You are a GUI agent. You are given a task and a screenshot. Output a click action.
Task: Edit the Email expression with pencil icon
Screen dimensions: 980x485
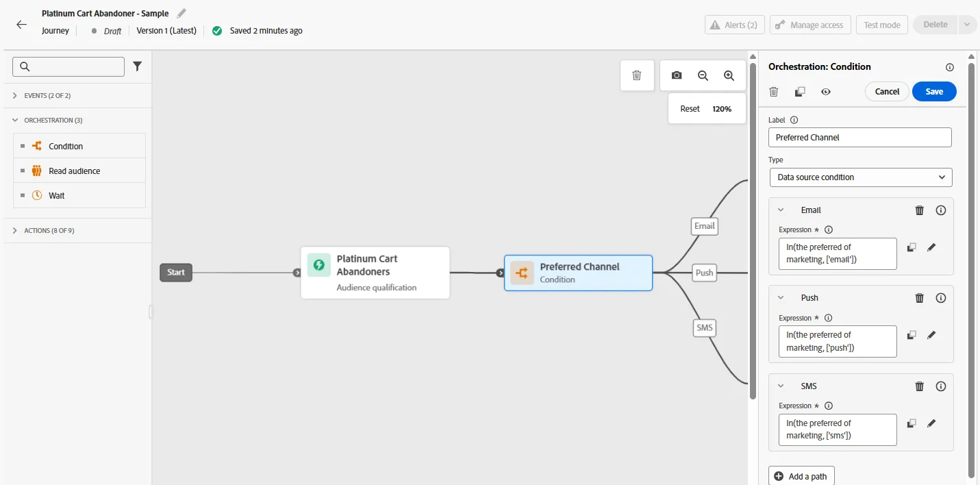click(x=931, y=247)
